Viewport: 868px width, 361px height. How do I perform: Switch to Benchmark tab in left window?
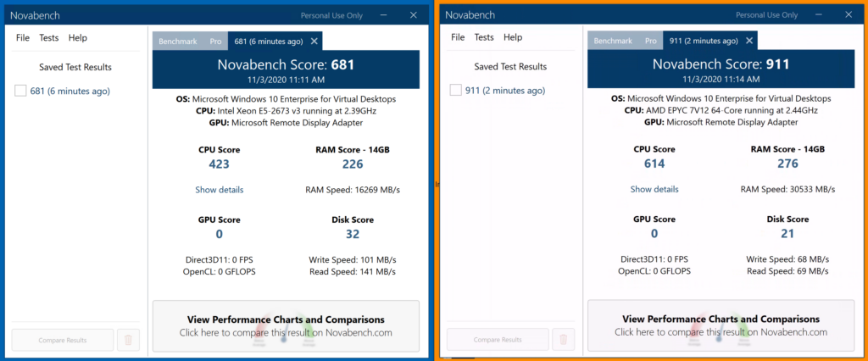[x=178, y=41]
